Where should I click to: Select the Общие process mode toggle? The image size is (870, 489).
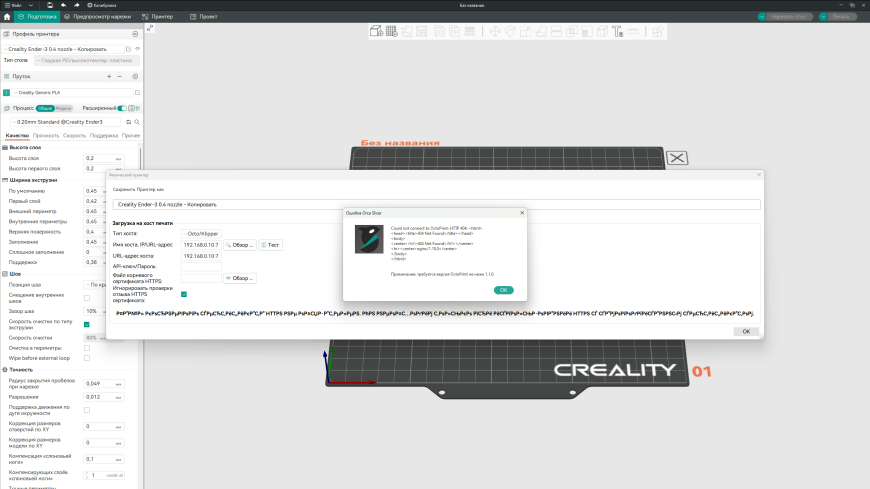(x=45, y=108)
